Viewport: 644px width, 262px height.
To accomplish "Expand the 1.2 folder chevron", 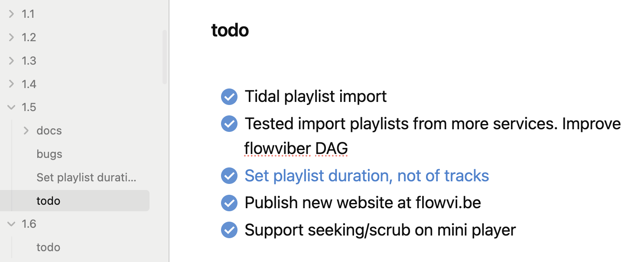I will (12, 37).
